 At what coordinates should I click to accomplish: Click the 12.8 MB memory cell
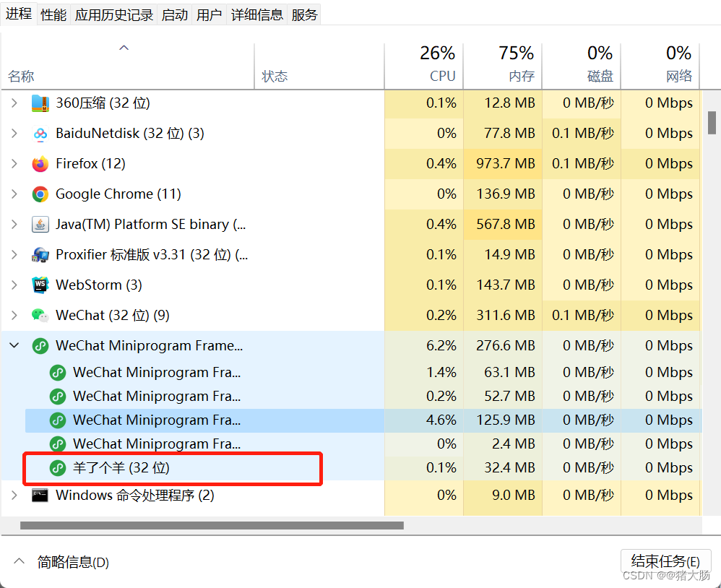503,103
